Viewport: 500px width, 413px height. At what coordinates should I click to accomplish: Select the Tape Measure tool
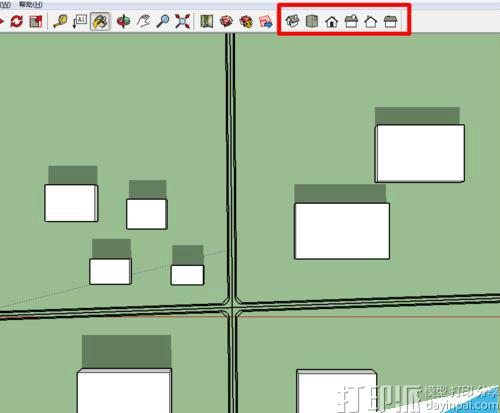click(x=60, y=21)
